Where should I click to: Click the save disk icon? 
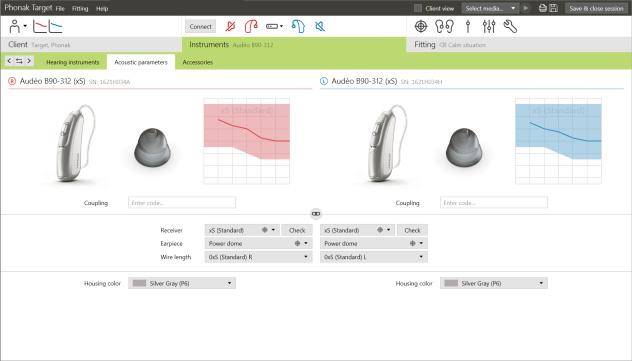click(x=554, y=8)
